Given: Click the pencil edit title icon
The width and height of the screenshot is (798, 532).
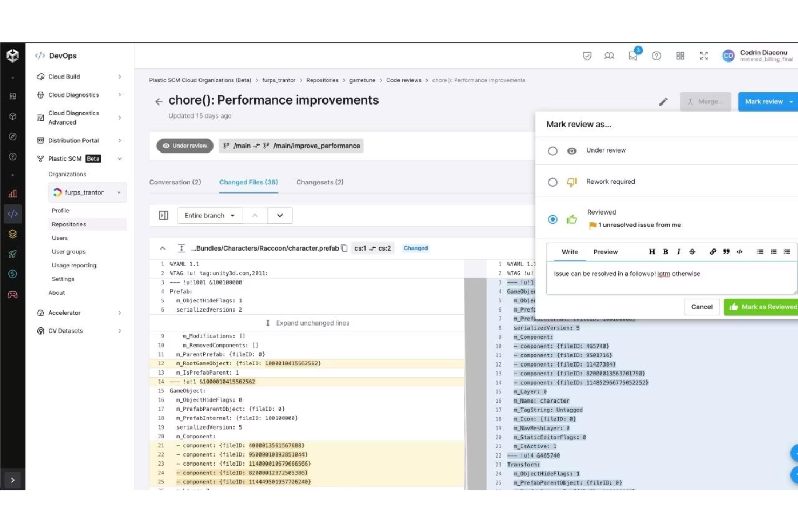Looking at the screenshot, I should point(663,102).
